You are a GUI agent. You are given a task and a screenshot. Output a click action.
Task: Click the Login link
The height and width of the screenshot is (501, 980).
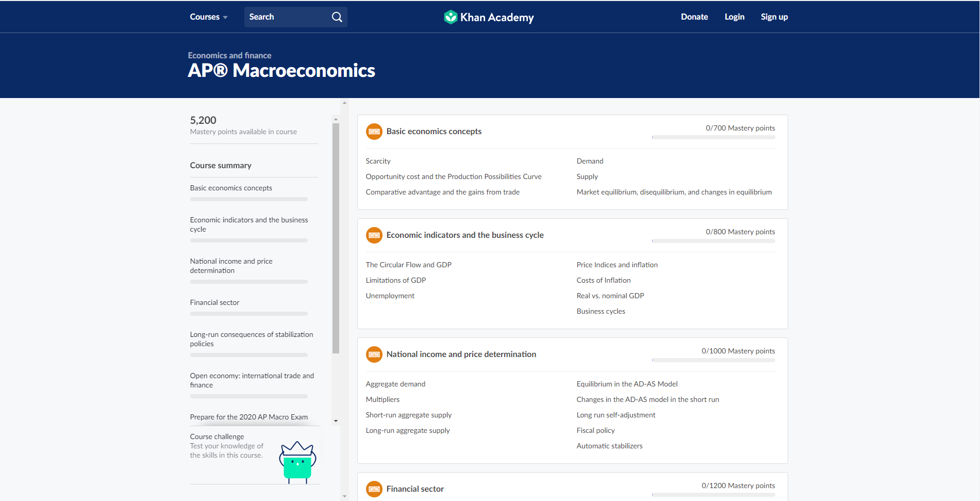click(x=735, y=17)
